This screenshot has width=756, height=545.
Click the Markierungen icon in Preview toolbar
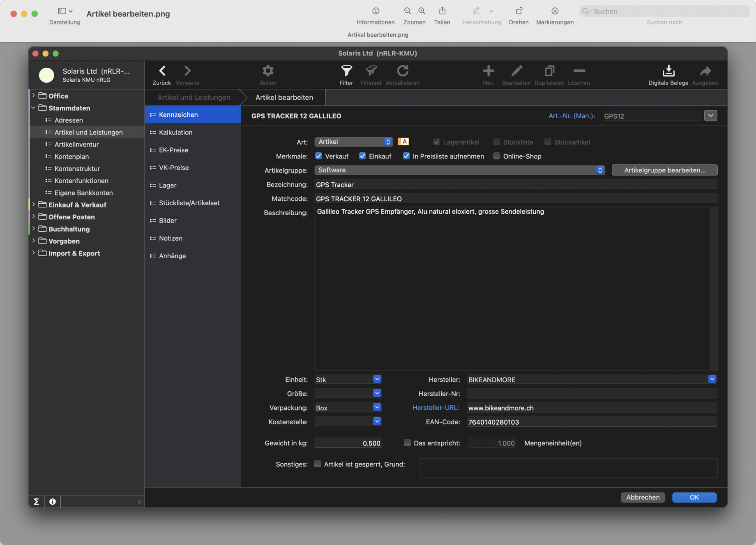pos(554,11)
